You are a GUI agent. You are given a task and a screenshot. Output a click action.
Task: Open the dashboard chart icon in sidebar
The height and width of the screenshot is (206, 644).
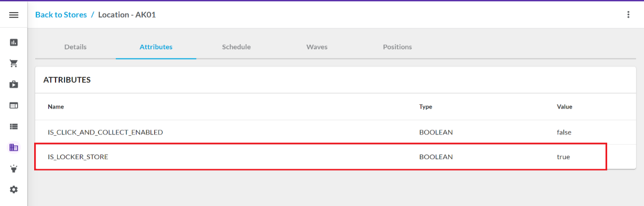click(14, 42)
